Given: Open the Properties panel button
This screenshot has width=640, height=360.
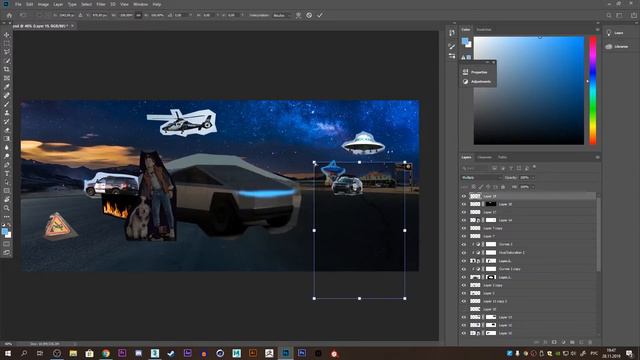Looking at the screenshot, I should pos(476,72).
